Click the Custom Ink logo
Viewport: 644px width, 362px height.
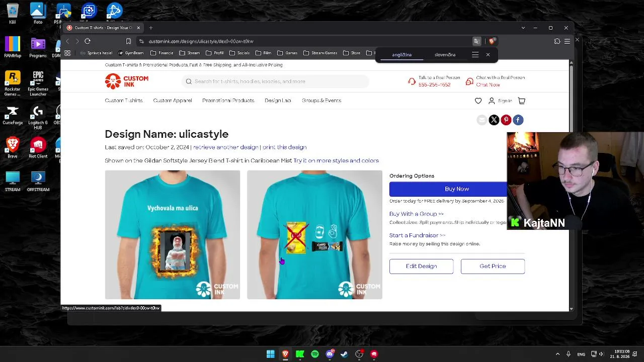pyautogui.click(x=127, y=81)
